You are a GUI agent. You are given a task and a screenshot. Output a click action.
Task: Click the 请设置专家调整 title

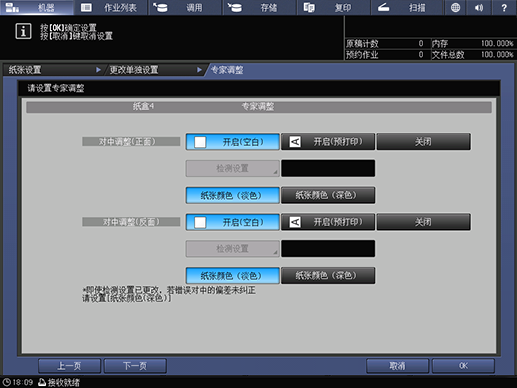(x=56, y=88)
